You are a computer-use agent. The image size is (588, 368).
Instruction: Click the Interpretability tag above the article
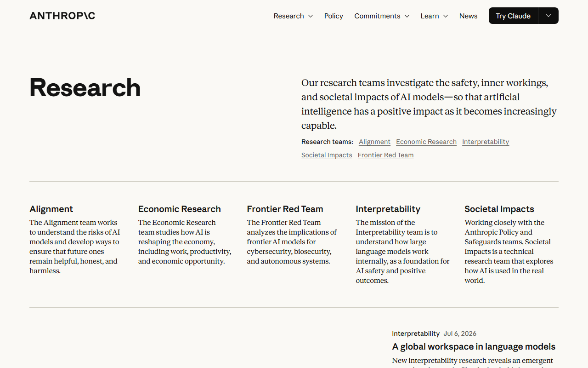pos(416,333)
